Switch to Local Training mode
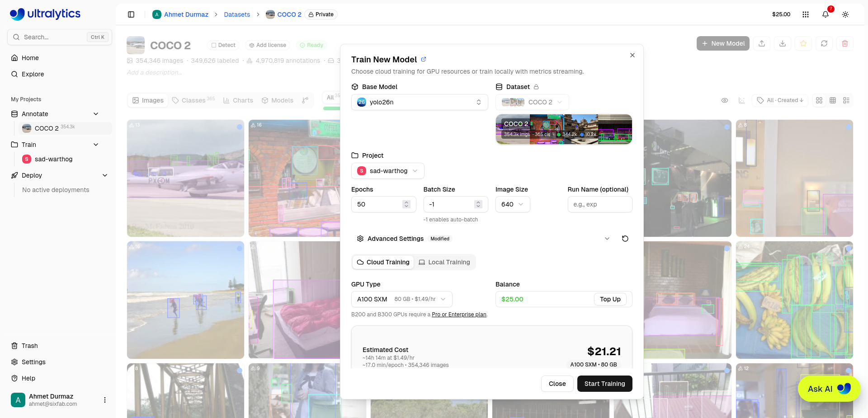Viewport: 868px width, 418px height. point(444,262)
